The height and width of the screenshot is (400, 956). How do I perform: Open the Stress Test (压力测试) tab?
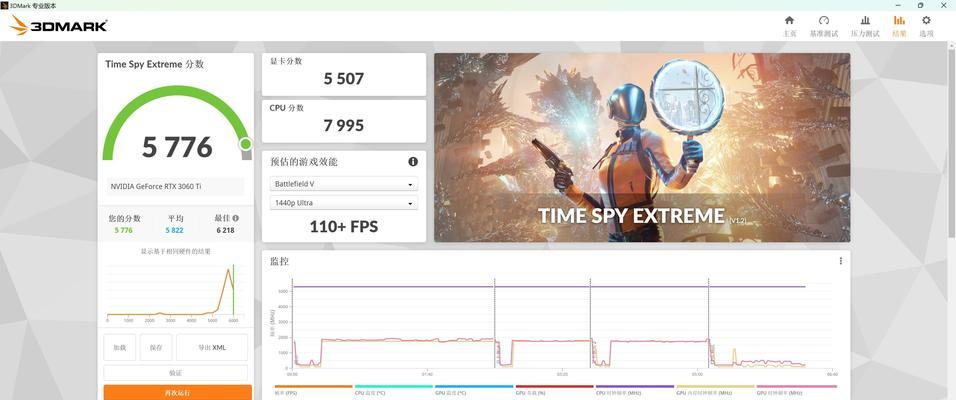coord(865,26)
